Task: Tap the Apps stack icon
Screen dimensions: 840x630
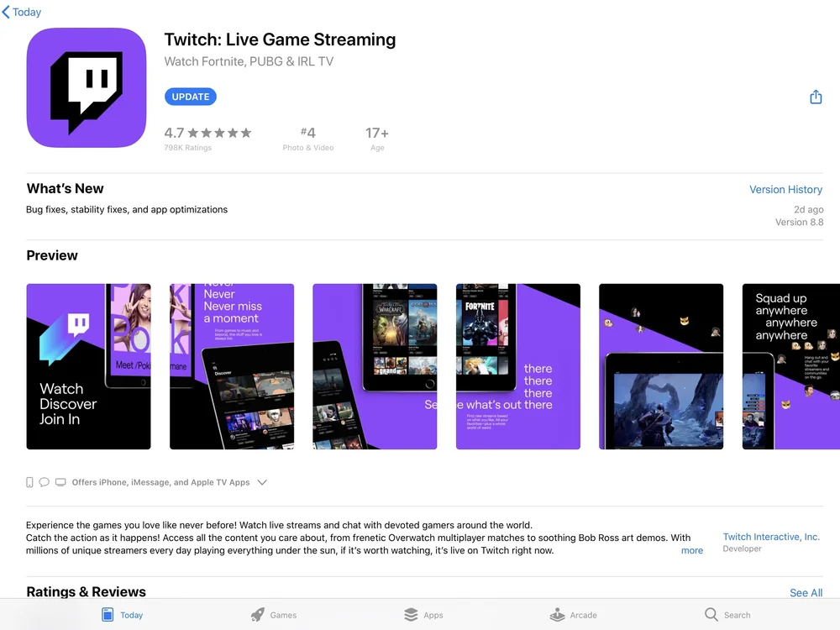Action: click(x=411, y=615)
